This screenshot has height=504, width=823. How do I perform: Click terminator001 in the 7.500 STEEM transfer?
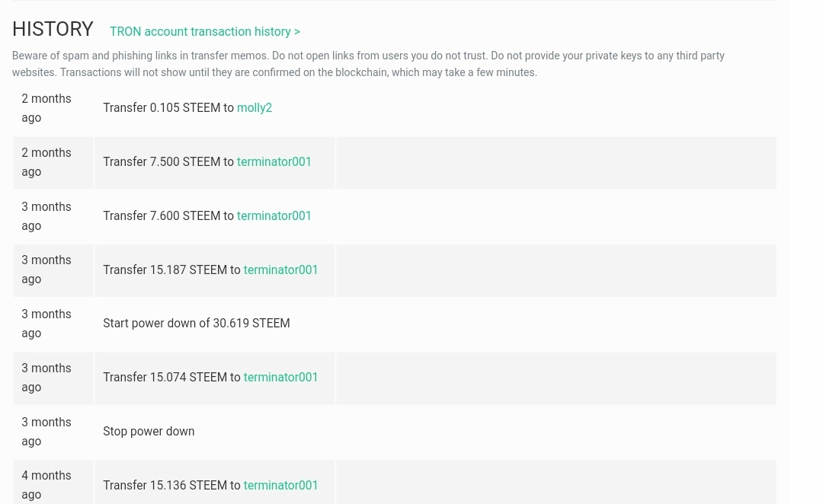coord(274,162)
